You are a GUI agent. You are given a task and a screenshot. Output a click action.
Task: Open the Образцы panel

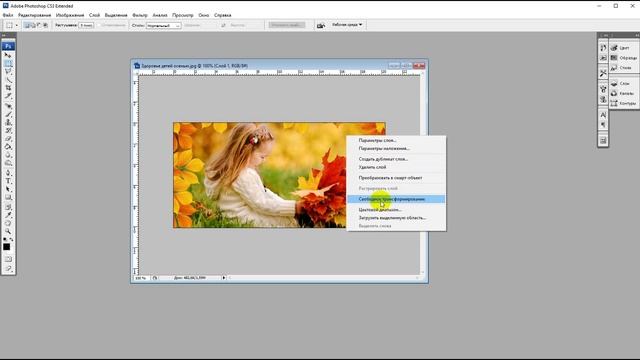pos(624,58)
